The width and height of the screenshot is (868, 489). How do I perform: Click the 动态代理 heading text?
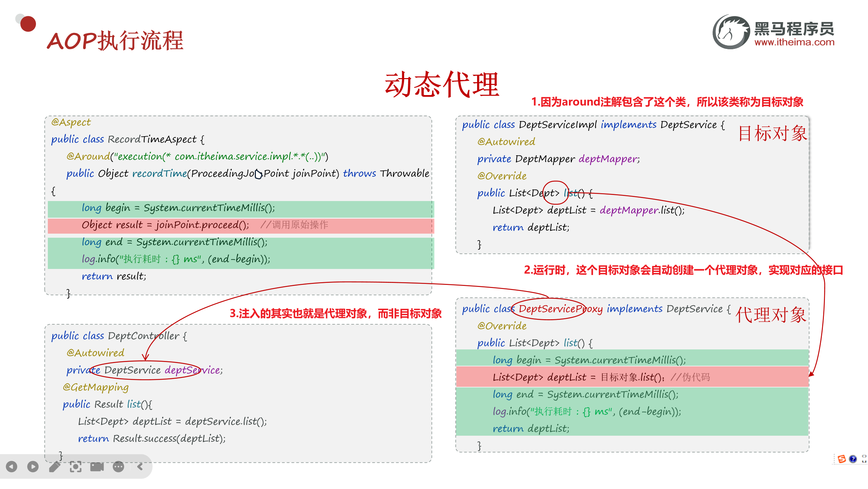click(x=441, y=84)
